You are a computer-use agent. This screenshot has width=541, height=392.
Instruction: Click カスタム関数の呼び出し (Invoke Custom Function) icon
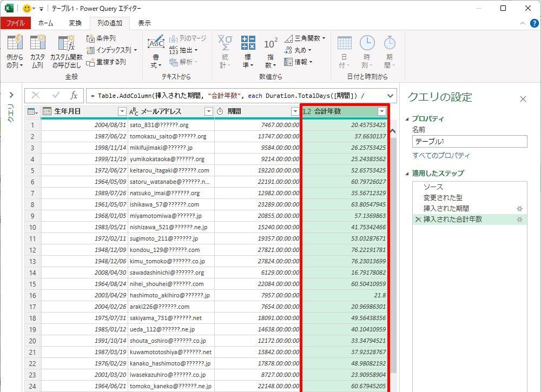66,43
